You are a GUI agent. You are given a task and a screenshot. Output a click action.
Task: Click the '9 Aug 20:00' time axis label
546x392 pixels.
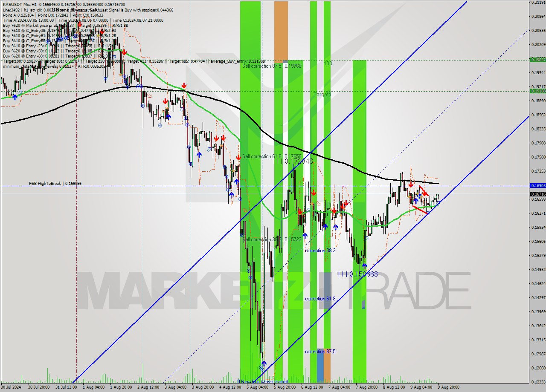click(x=448, y=387)
